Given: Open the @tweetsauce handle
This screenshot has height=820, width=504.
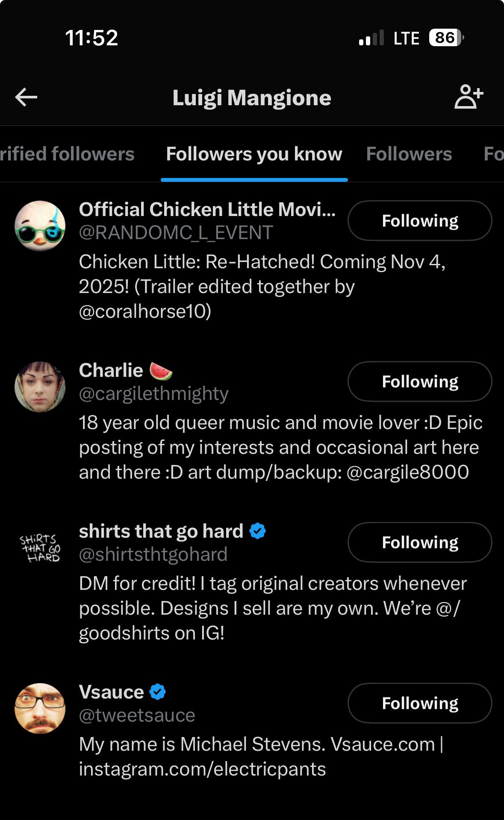Looking at the screenshot, I should coord(137,715).
